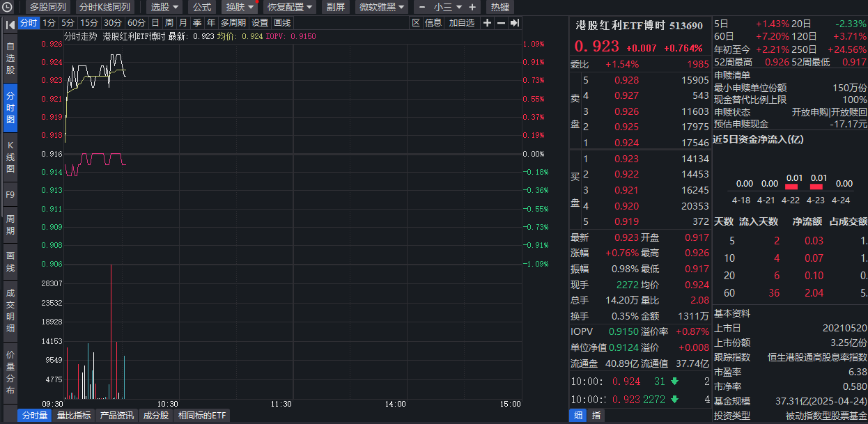
Task: Click the 信息 icon above the chart
Action: click(x=433, y=22)
